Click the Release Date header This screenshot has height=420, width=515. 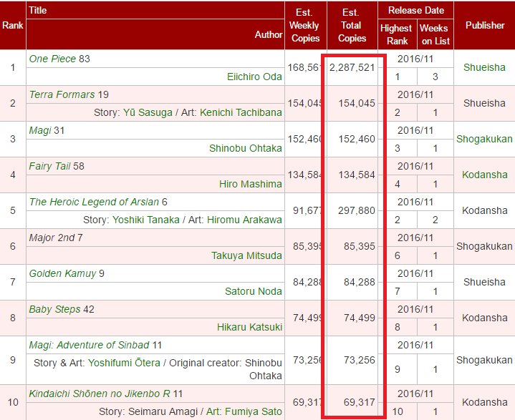(x=416, y=10)
